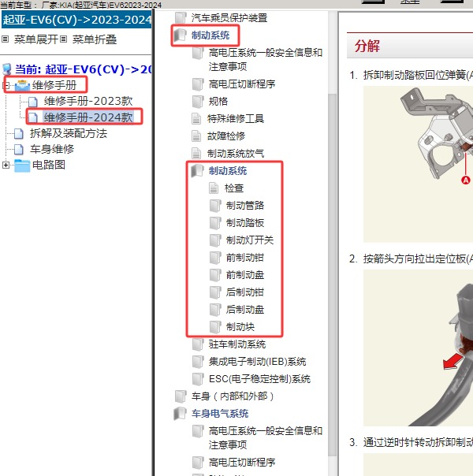Click the 当前: 起亚-EV6(CV) root link
The image size is (473, 476).
point(84,69)
